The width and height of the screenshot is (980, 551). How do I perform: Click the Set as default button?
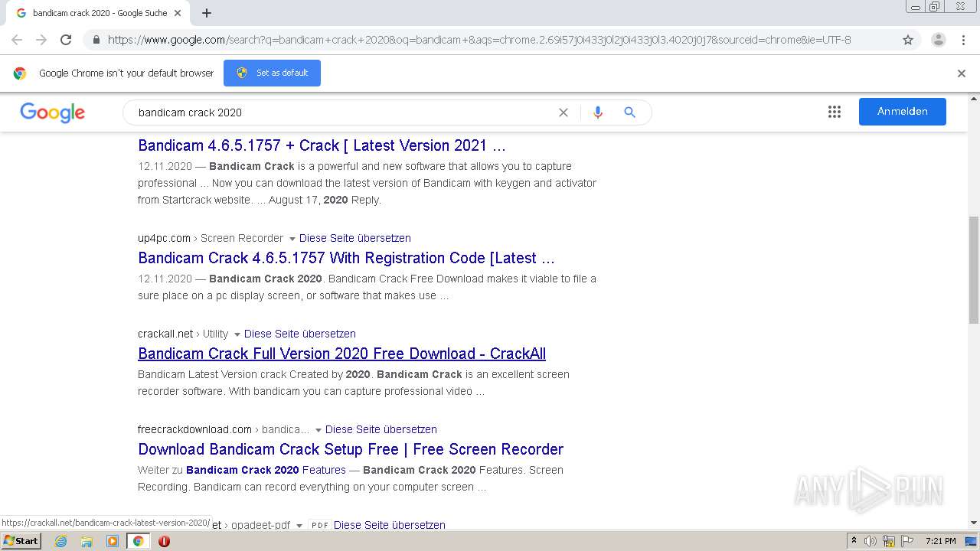[x=272, y=73]
